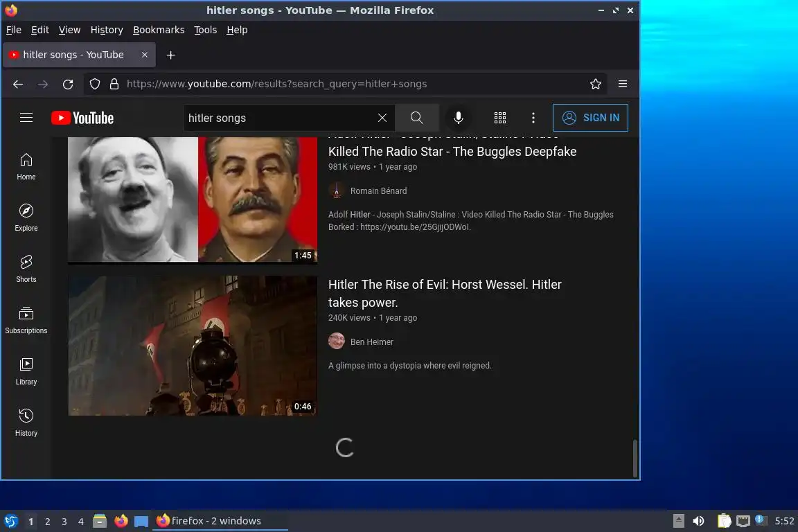Viewport: 798px width, 532px height.
Task: Open History in the YouTube sidebar
Action: point(26,423)
